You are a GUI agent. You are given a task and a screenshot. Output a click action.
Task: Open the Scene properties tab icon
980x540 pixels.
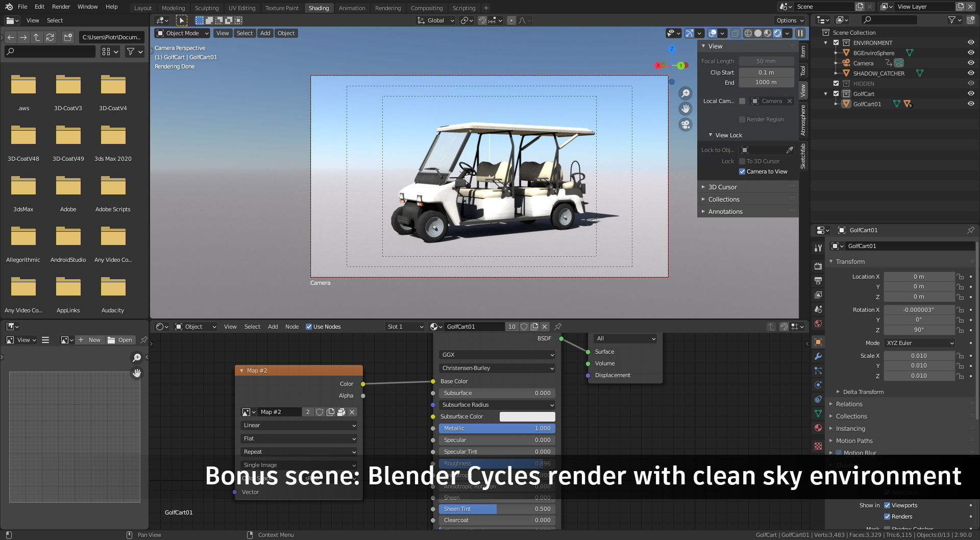(818, 309)
